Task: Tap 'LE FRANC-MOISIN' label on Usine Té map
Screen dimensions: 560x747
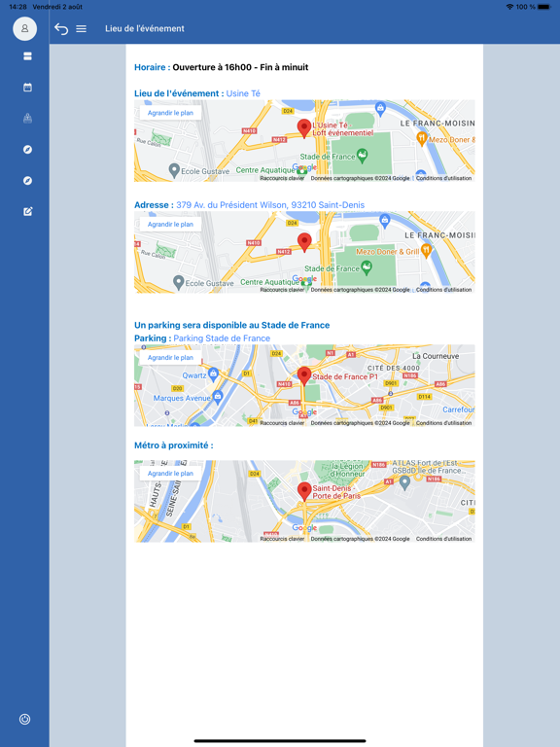Action: (437, 124)
